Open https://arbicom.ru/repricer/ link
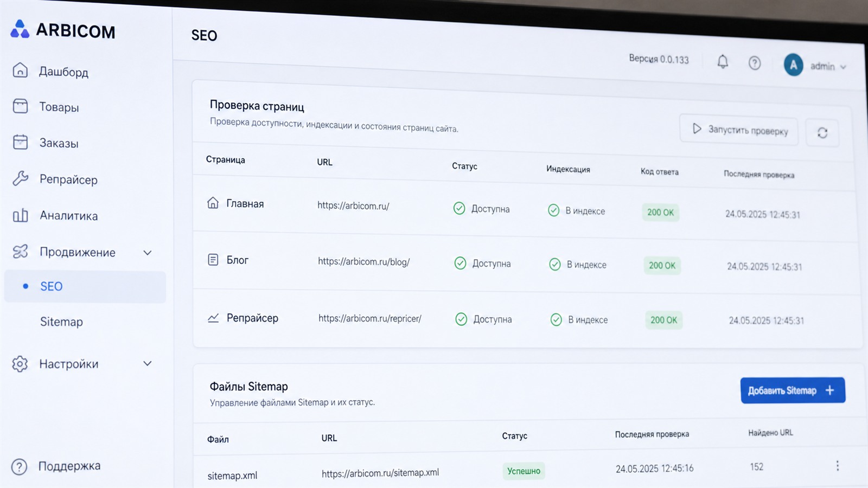868x488 pixels. (x=370, y=318)
